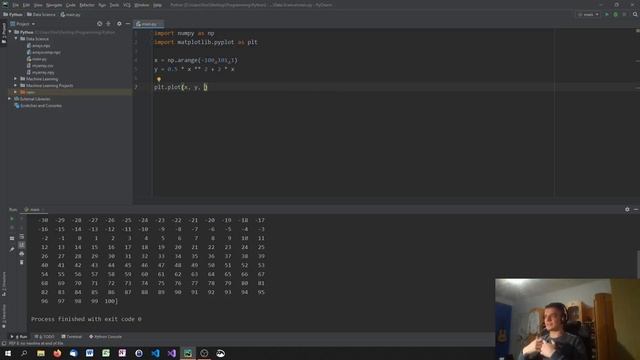Screen dimensions: 640x360
Task: Open the TODO tool window button
Action: click(x=44, y=337)
